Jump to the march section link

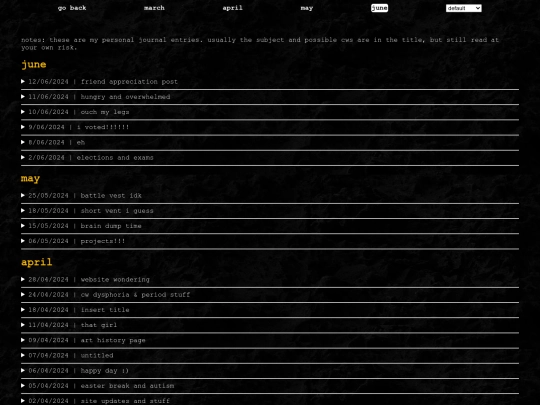154,8
